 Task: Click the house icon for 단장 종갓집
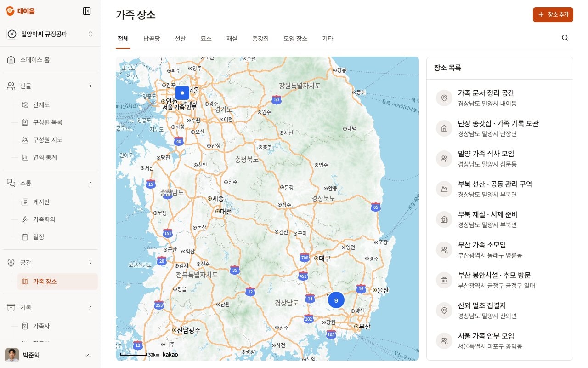tap(444, 128)
